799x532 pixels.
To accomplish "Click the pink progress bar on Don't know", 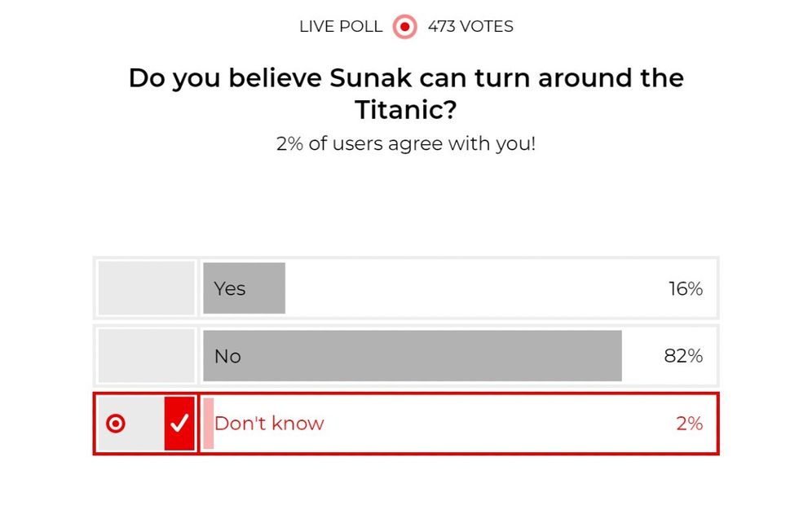I will point(208,424).
